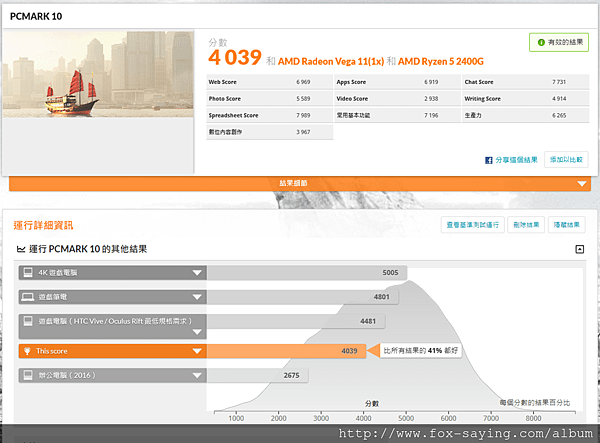Image resolution: width=600 pixels, height=443 pixels.
Task: Click the 6 265 productivity score row
Action: tap(525, 115)
